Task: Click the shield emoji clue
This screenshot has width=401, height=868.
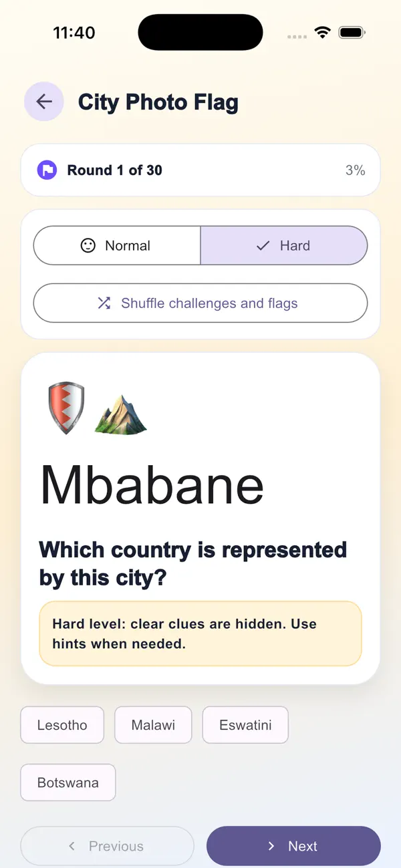Action: click(66, 408)
